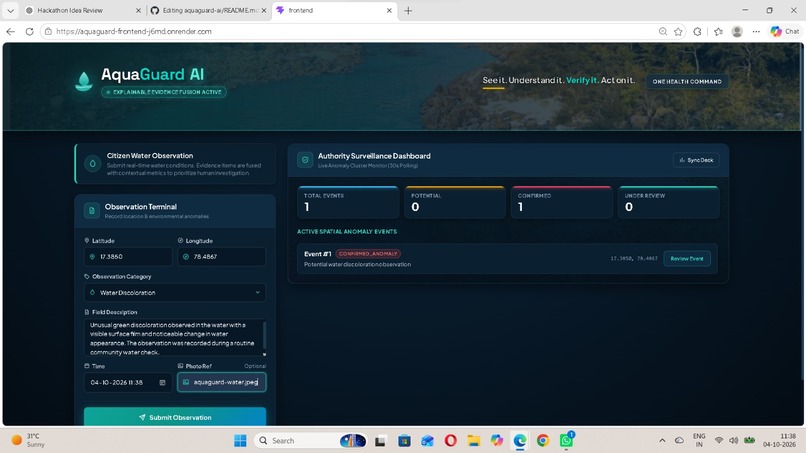Image resolution: width=806 pixels, height=453 pixels.
Task: Open the browser profile avatar
Action: 737,31
